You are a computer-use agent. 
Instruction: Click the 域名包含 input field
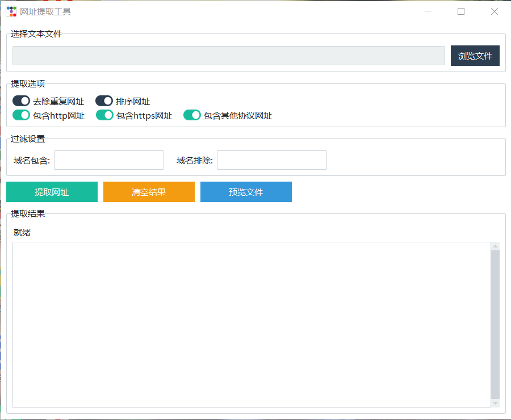108,160
